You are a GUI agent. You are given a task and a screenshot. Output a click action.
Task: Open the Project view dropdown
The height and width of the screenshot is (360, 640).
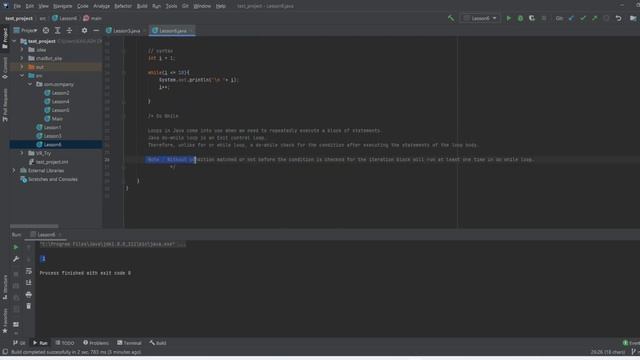coord(25,31)
